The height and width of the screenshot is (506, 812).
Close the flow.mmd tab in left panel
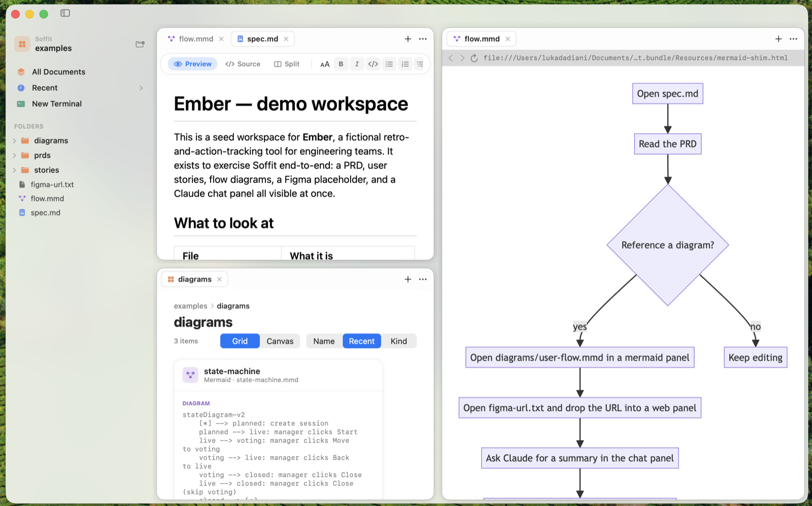[221, 39]
